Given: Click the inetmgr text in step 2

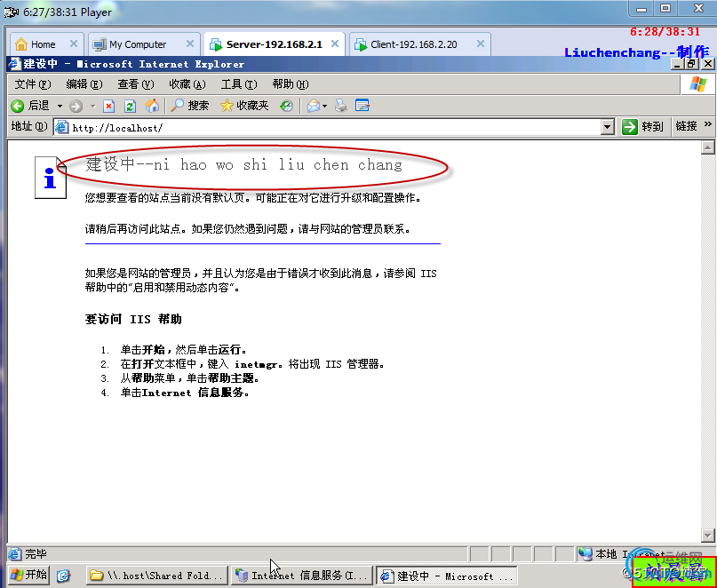Looking at the screenshot, I should [x=256, y=364].
